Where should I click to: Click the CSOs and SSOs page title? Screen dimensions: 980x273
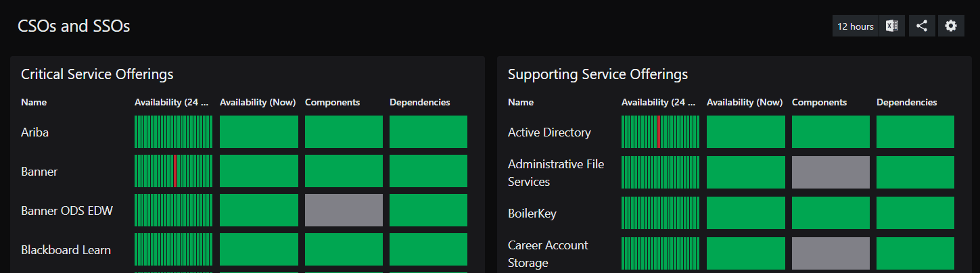coord(74,26)
